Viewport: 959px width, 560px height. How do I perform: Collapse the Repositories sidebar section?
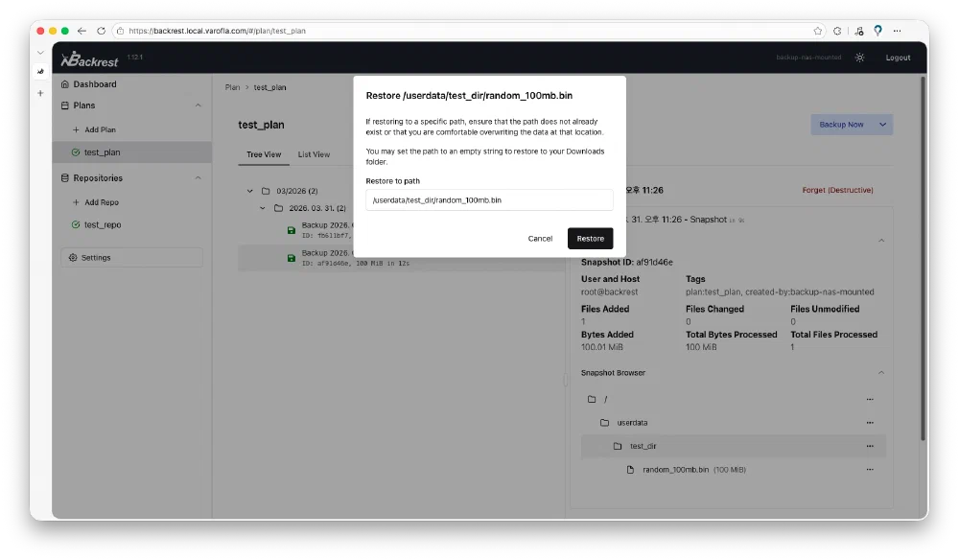point(199,178)
